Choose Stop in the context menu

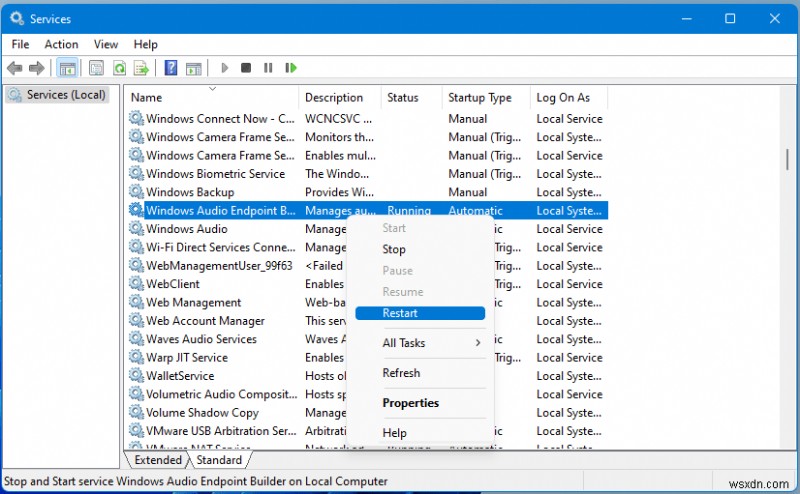pyautogui.click(x=420, y=250)
